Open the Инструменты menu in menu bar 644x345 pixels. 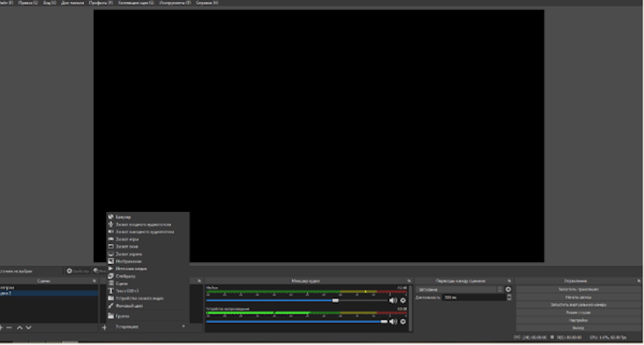pos(174,3)
